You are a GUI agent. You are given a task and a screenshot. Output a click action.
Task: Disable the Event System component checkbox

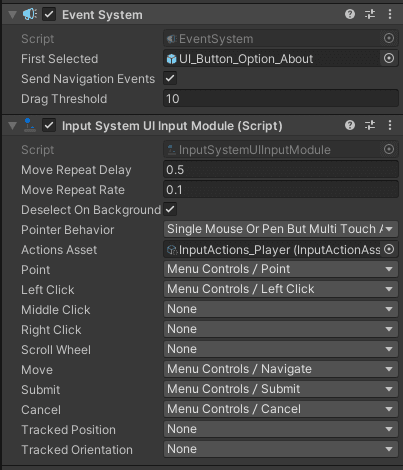tap(49, 15)
